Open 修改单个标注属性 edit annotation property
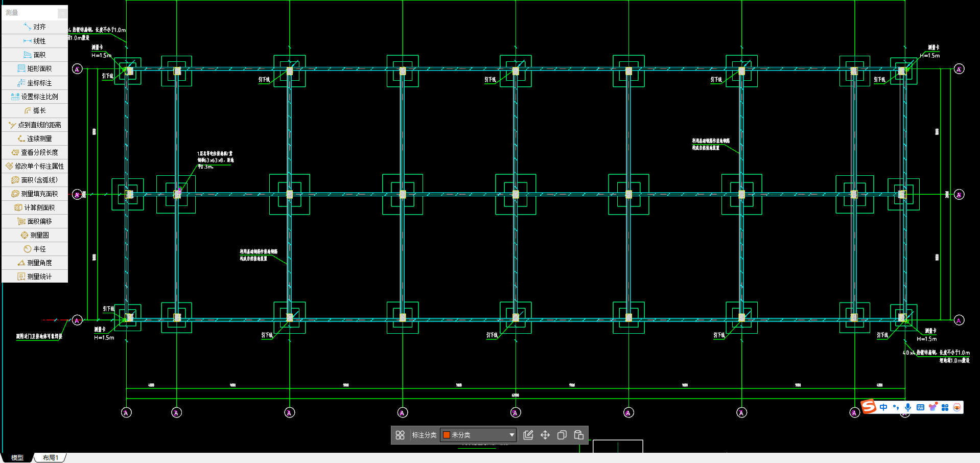980x463 pixels. pyautogui.click(x=35, y=166)
